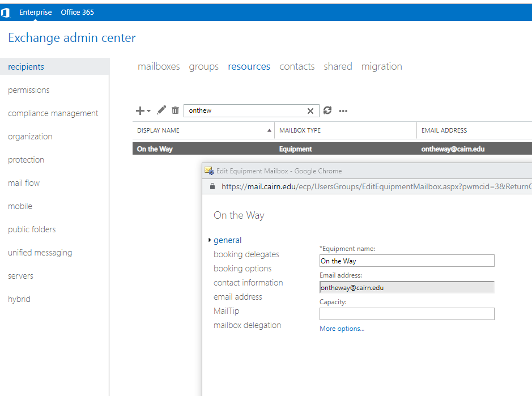Collapse the general section arrow

click(209, 240)
